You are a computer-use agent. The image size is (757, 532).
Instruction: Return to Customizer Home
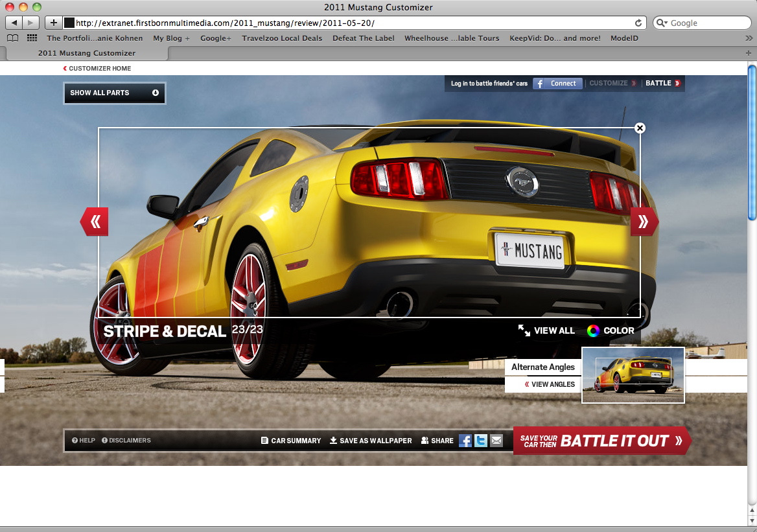coord(97,68)
